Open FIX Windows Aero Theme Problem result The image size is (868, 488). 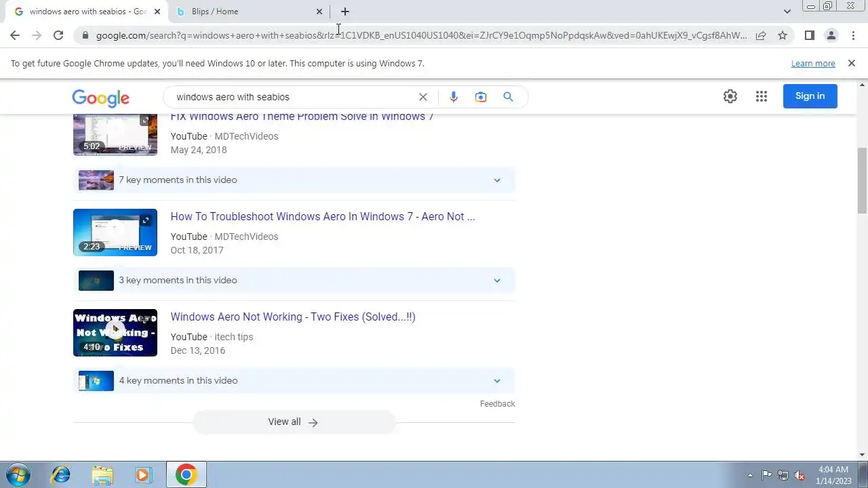click(302, 117)
